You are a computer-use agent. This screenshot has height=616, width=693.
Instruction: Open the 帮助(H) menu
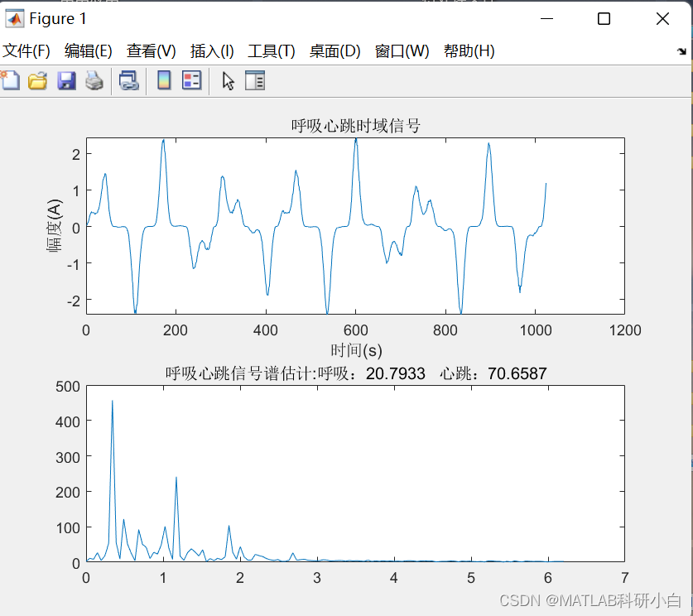469,51
